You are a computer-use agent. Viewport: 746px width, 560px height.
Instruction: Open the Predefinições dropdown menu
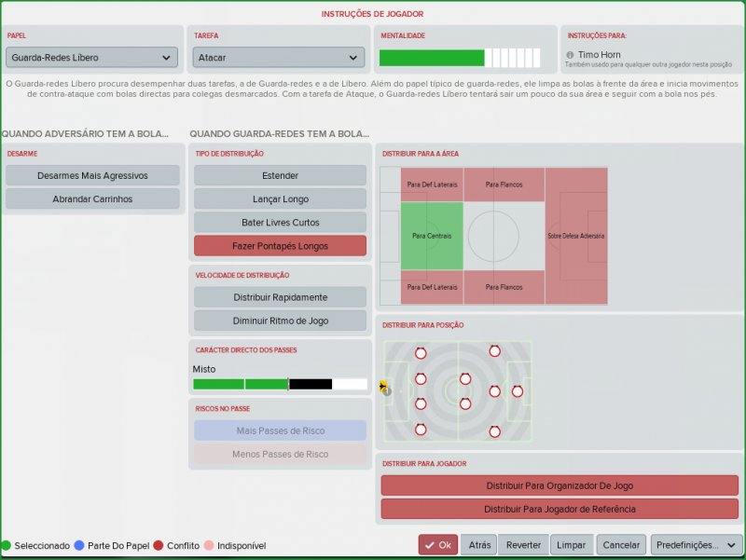[x=696, y=545]
